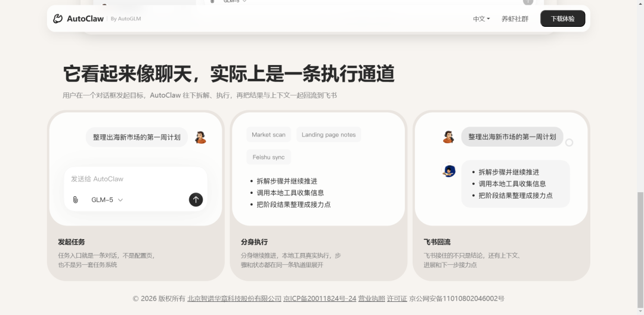Click the small circle status indicator in third card
Screen dimensions: 644x315
pos(569,143)
